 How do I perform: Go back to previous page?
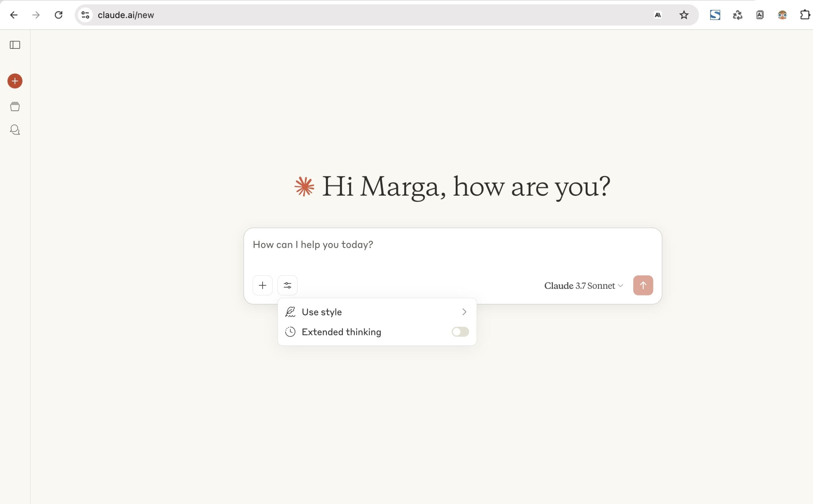[x=14, y=15]
